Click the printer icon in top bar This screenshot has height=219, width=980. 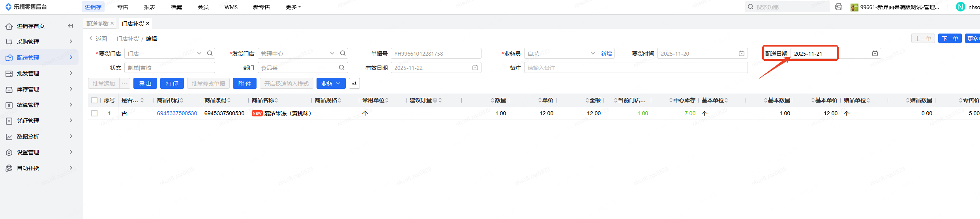coord(839,7)
